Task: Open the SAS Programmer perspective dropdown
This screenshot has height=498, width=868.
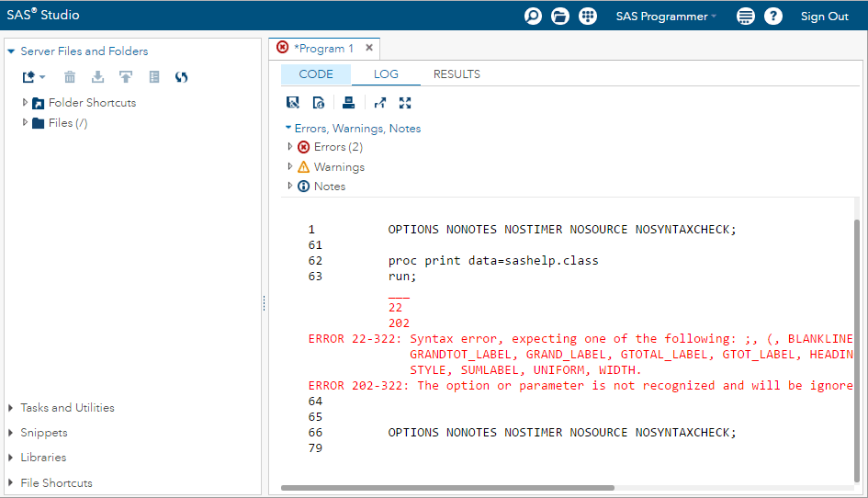Action: [x=667, y=16]
